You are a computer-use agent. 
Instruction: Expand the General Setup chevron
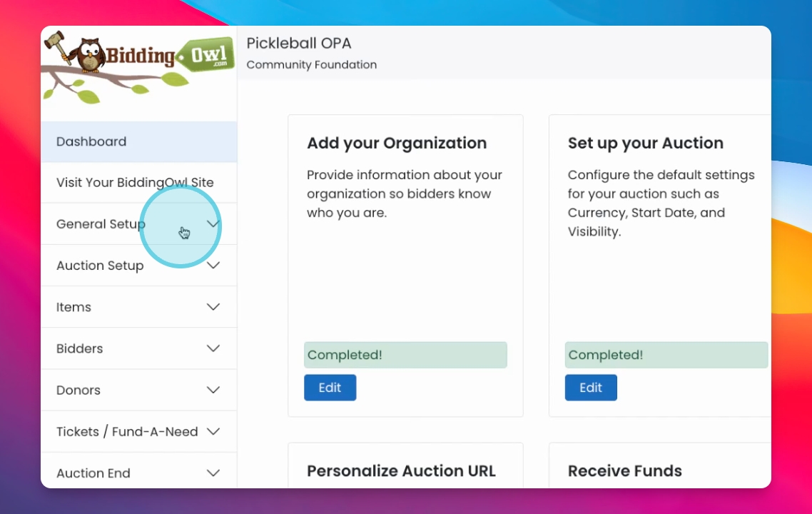click(213, 224)
